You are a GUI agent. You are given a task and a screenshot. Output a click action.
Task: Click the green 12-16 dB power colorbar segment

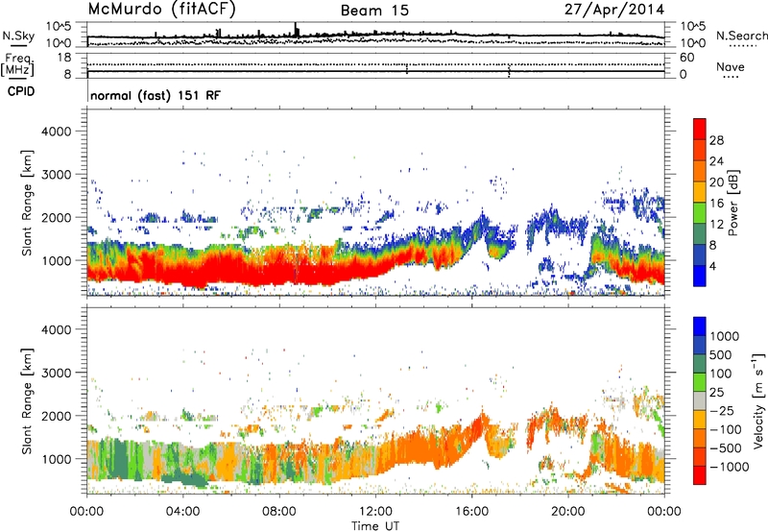point(700,213)
